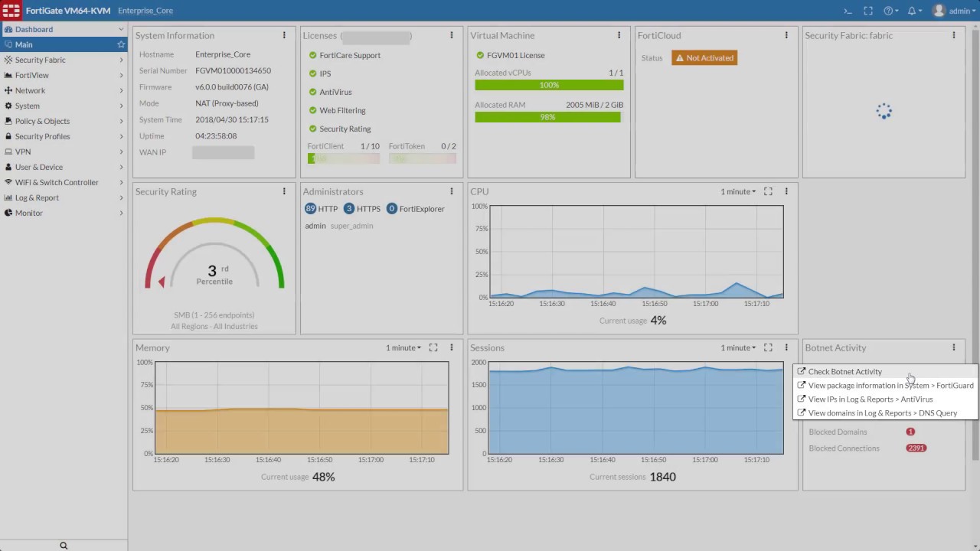980x551 pixels.
Task: Click the sidebar search magnifier icon
Action: (64, 546)
